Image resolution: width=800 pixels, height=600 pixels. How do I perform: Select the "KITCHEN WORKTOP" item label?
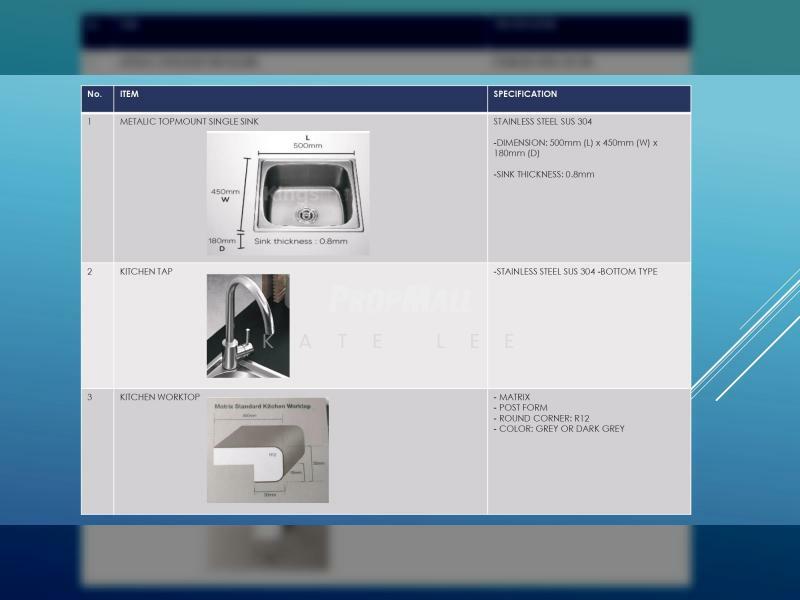click(160, 398)
